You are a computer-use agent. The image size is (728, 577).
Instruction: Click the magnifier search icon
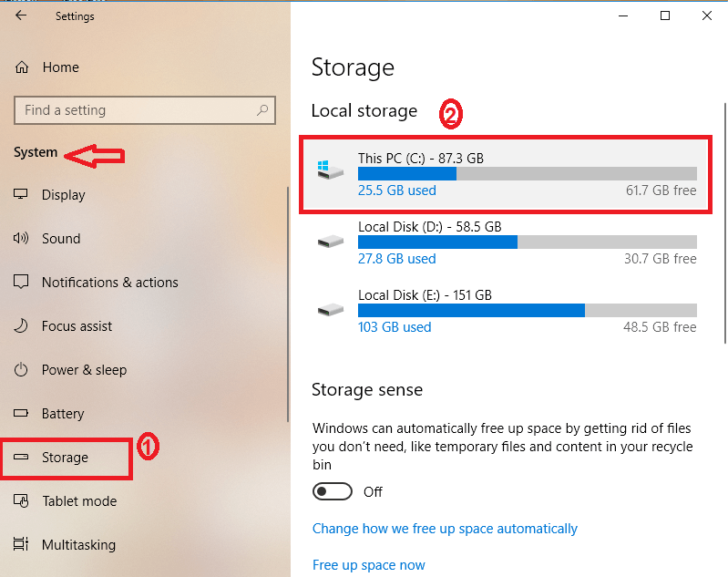tap(262, 110)
